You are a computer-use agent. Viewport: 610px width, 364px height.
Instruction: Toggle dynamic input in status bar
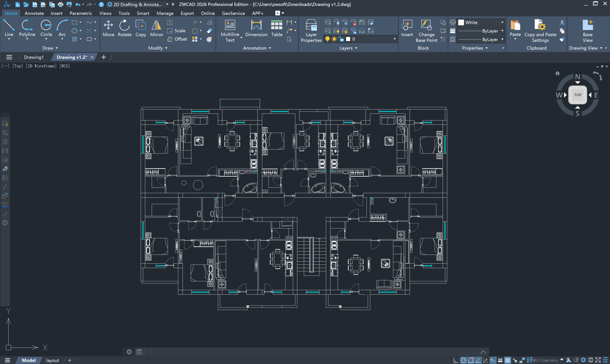click(x=493, y=360)
